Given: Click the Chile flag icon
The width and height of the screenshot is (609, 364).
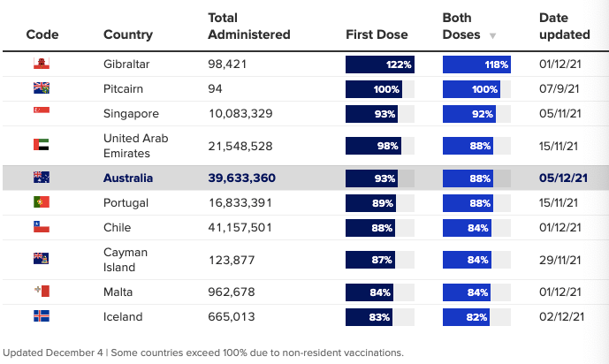Looking at the screenshot, I should coord(42,227).
